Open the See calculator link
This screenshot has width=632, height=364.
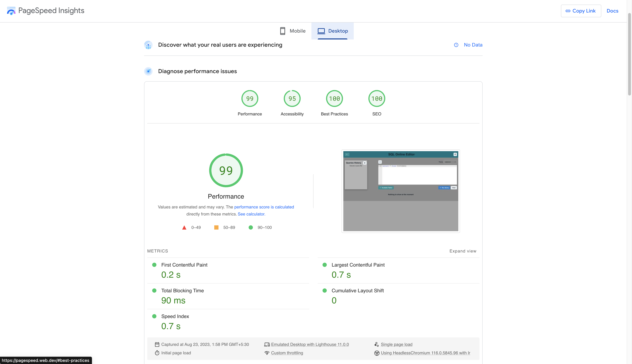click(x=251, y=214)
